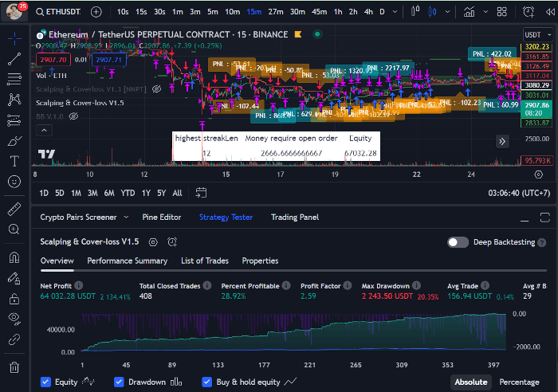Create an alert with clock icon
558x392 pixels.
pos(529,12)
